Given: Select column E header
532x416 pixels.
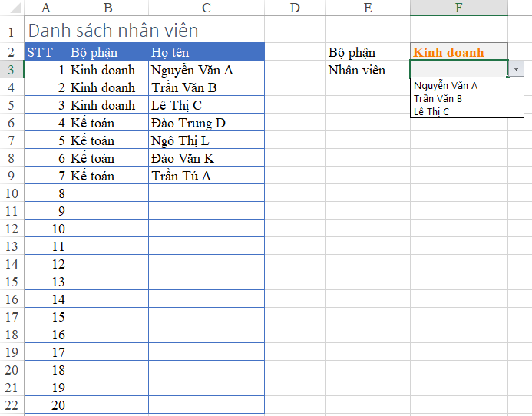Looking at the screenshot, I should pyautogui.click(x=368, y=8).
